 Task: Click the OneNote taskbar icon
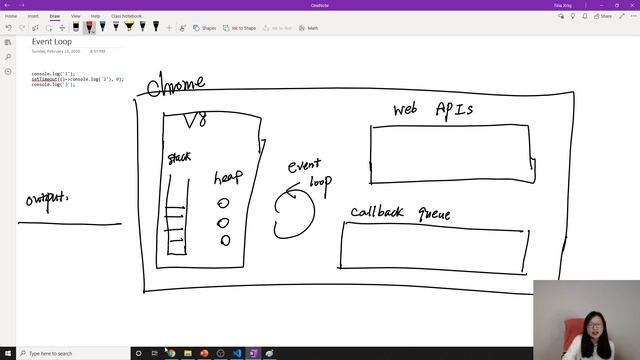[253, 353]
